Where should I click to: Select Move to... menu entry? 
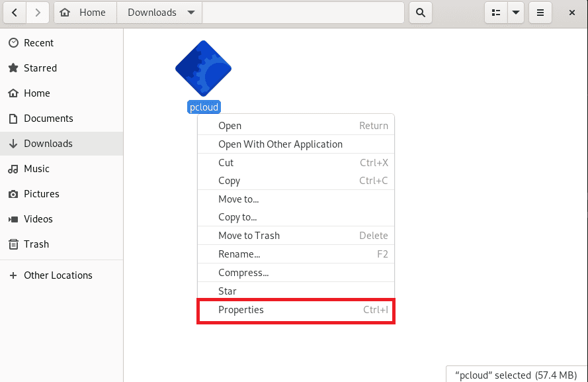pyautogui.click(x=296, y=199)
